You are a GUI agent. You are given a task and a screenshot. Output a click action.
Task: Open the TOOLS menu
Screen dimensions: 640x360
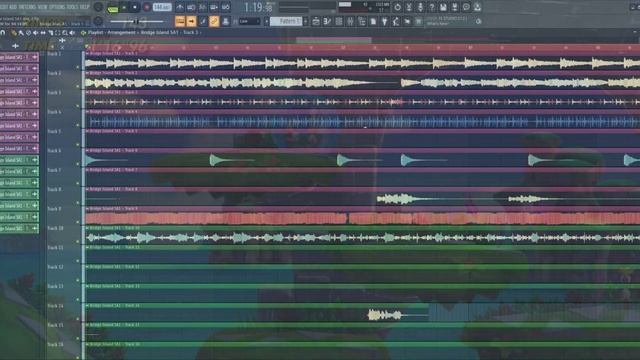coord(72,7)
